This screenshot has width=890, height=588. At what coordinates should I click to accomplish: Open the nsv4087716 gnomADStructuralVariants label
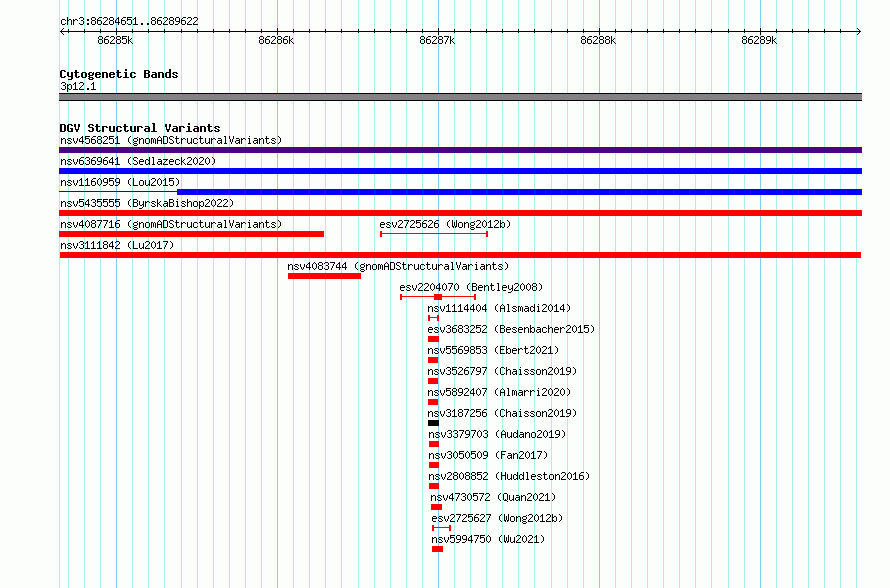click(171, 224)
